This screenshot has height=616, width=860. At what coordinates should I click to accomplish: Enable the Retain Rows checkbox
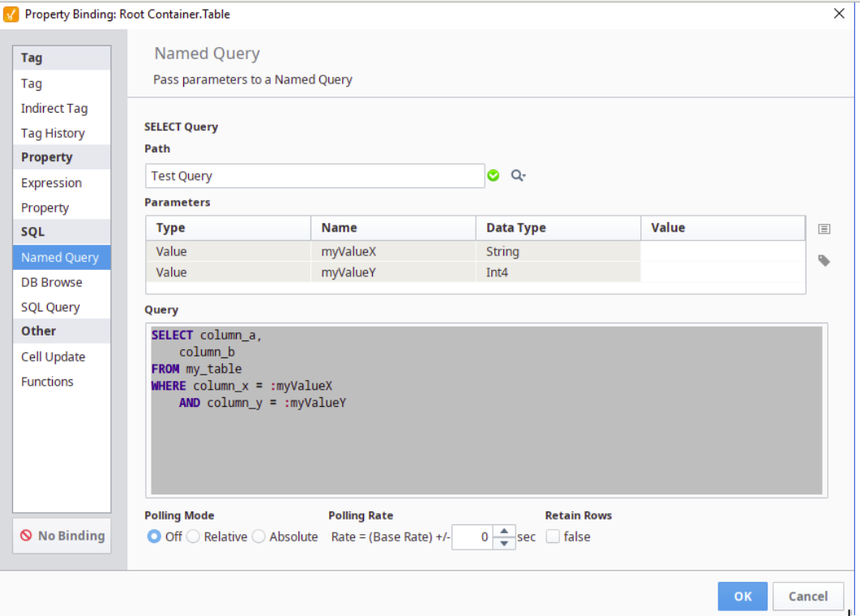point(553,537)
